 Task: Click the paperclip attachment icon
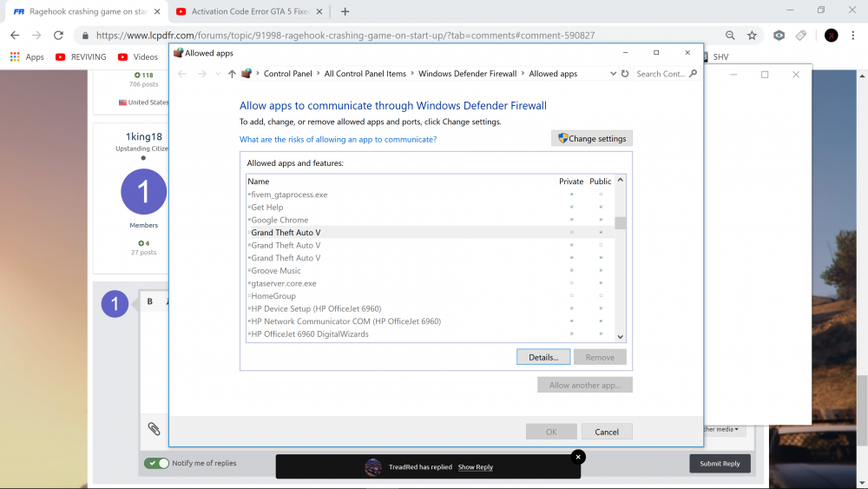click(x=154, y=429)
